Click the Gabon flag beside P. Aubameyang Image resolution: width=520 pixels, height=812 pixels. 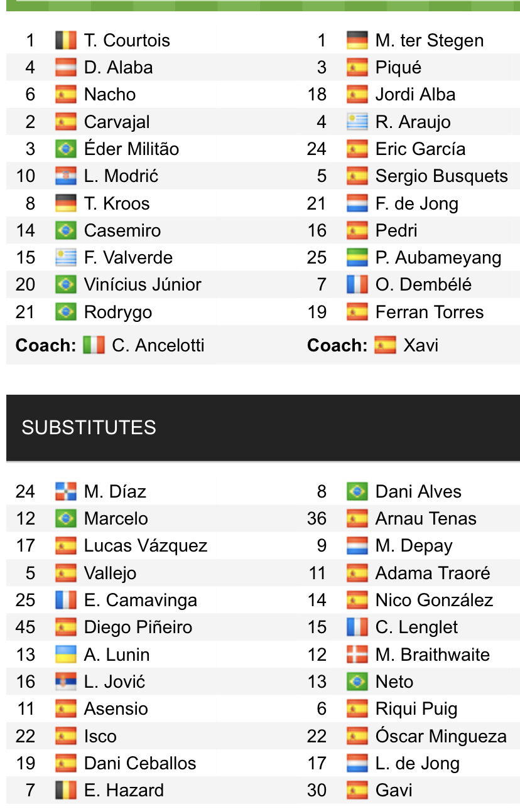[357, 257]
